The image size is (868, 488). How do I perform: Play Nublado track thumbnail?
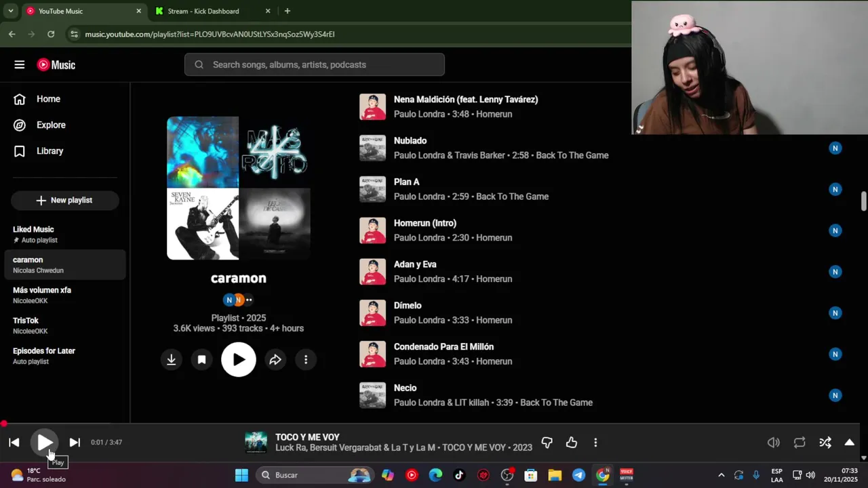pos(372,148)
